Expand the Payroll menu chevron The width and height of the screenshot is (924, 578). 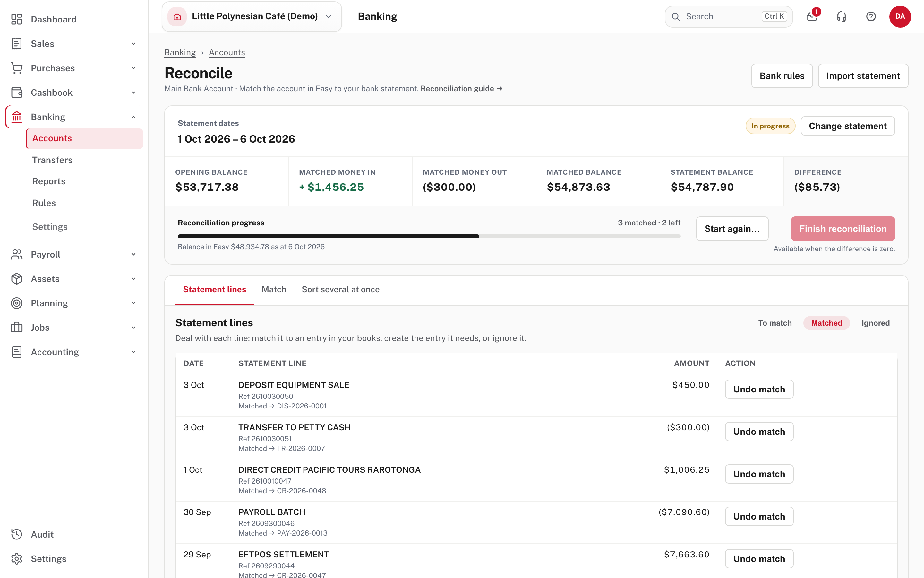134,254
